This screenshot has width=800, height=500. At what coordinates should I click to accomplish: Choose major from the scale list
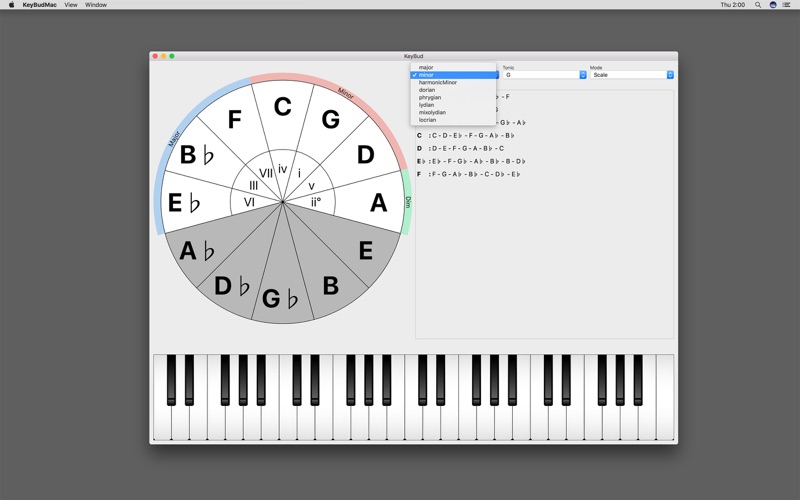[453, 67]
